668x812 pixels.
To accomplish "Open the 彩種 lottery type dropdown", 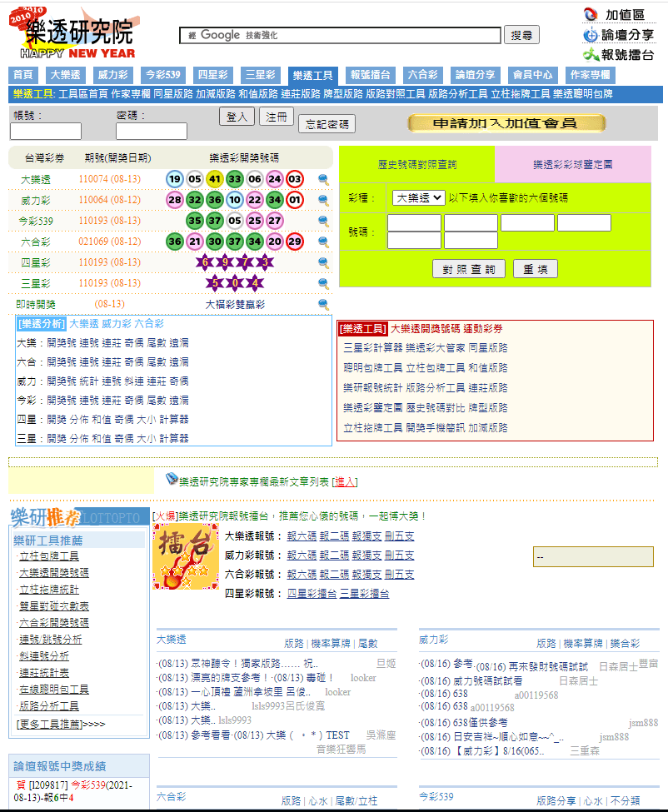I will [x=418, y=198].
